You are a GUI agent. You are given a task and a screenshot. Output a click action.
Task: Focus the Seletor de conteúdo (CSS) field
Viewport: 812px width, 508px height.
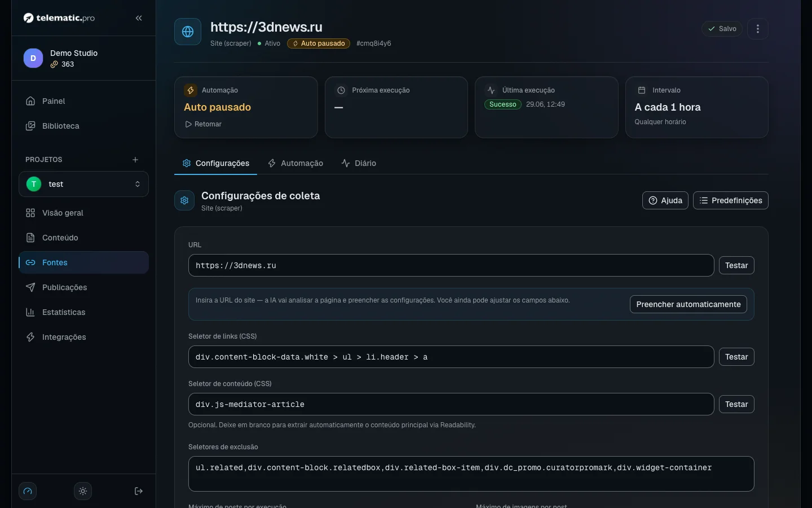[x=451, y=404]
